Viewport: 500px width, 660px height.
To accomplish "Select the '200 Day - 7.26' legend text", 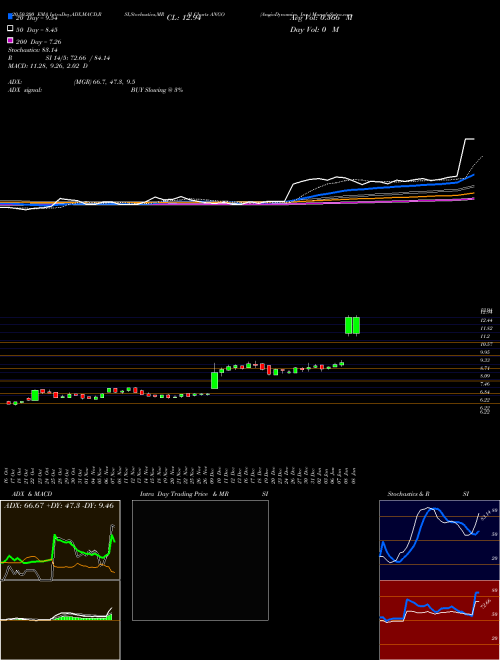I will coord(38,42).
